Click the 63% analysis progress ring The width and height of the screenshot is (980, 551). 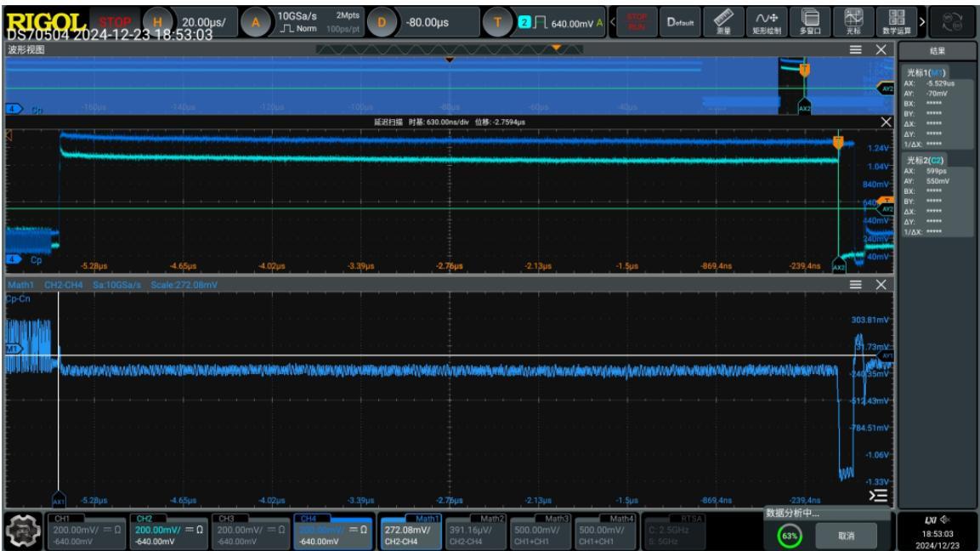(790, 536)
